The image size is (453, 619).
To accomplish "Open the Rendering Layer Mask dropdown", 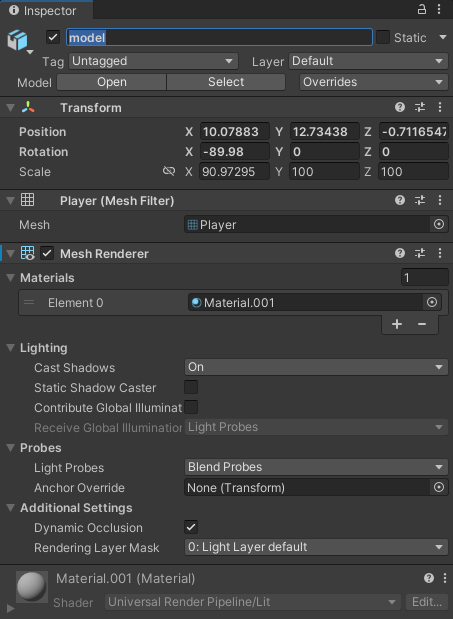I will [316, 547].
